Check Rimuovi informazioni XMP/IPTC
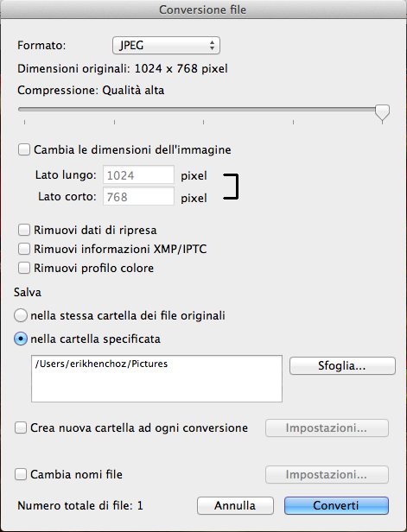This screenshot has width=407, height=532. point(23,249)
